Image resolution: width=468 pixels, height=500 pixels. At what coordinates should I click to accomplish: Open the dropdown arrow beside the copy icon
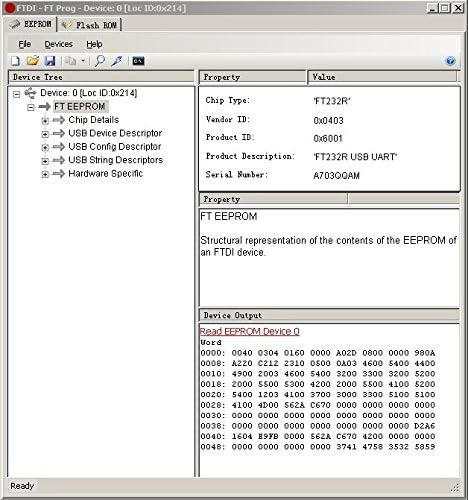83,61
